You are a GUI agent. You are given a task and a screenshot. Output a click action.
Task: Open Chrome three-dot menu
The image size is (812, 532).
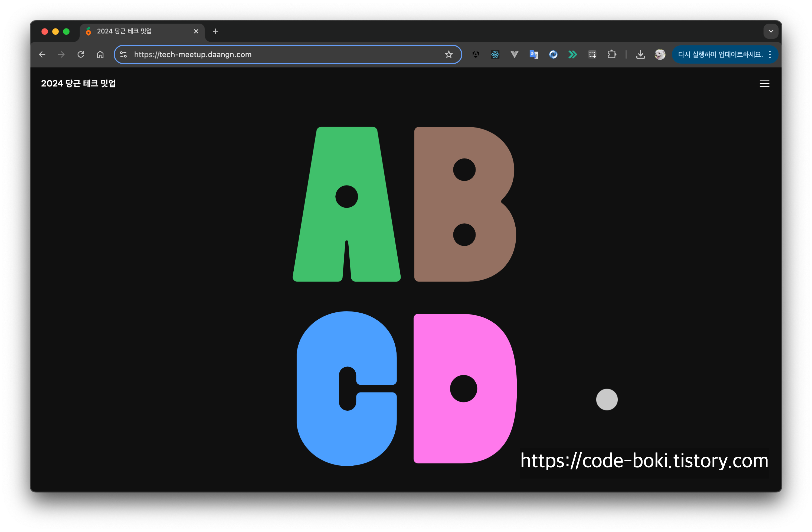(x=770, y=54)
